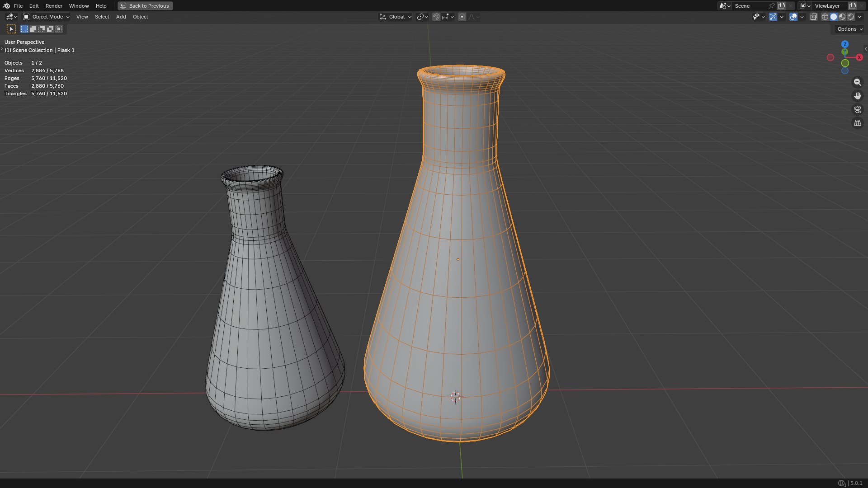This screenshot has height=488, width=868.
Task: Open the proportional editing falloff dropdown
Action: pos(474,17)
